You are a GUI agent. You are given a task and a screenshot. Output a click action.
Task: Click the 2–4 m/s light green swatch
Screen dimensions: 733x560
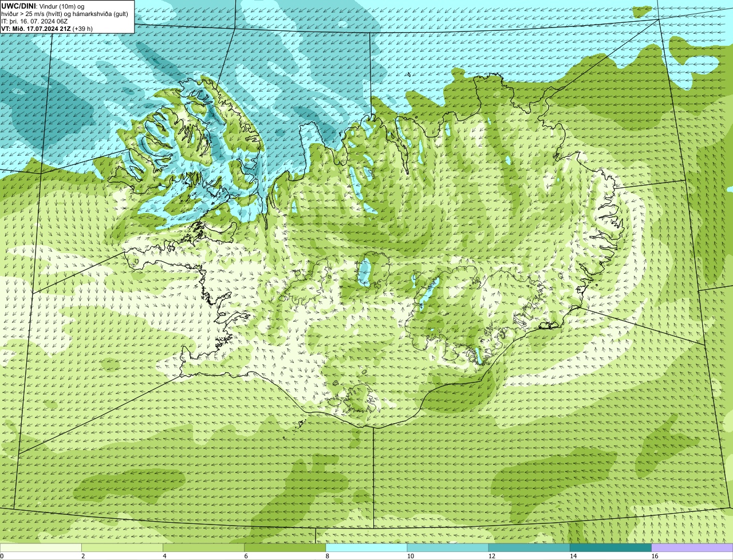122,547
